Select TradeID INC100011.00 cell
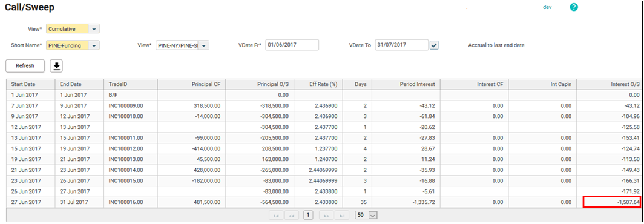This screenshot has height=224, width=644. [131, 137]
